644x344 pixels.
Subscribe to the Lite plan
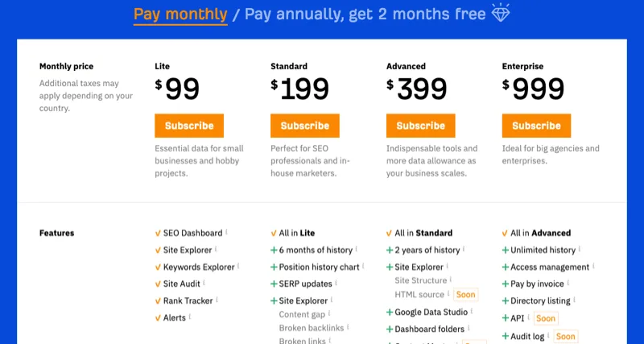(x=189, y=126)
